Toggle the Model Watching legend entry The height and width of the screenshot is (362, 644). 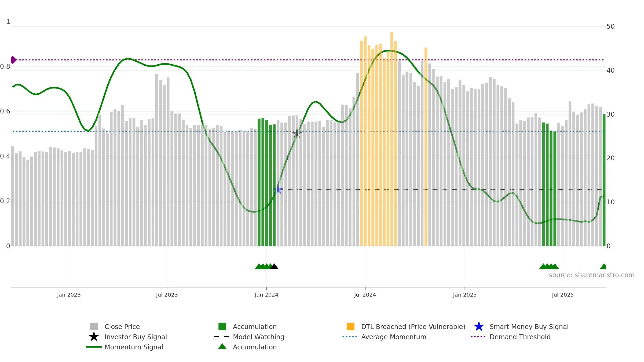tap(249, 337)
